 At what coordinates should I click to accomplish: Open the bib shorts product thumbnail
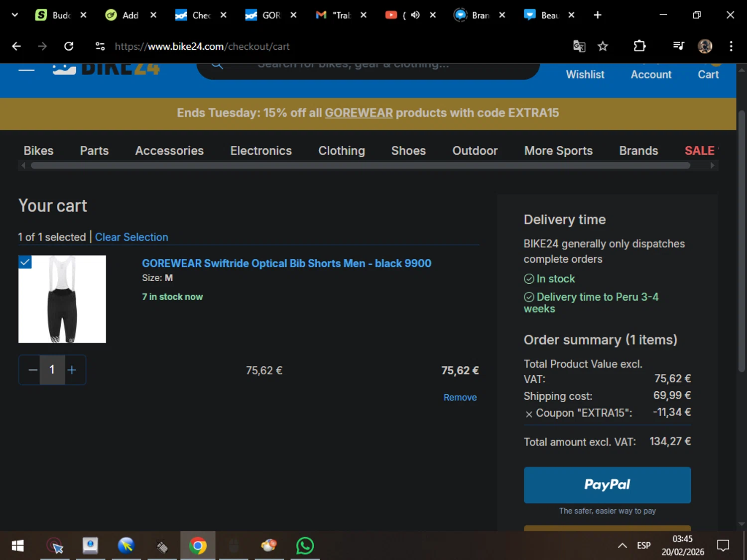point(62,299)
